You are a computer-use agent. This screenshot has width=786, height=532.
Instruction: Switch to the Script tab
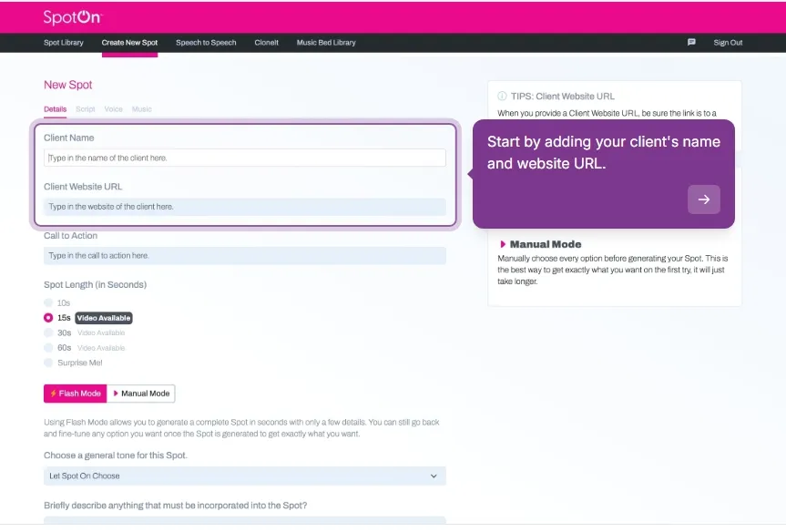86,108
